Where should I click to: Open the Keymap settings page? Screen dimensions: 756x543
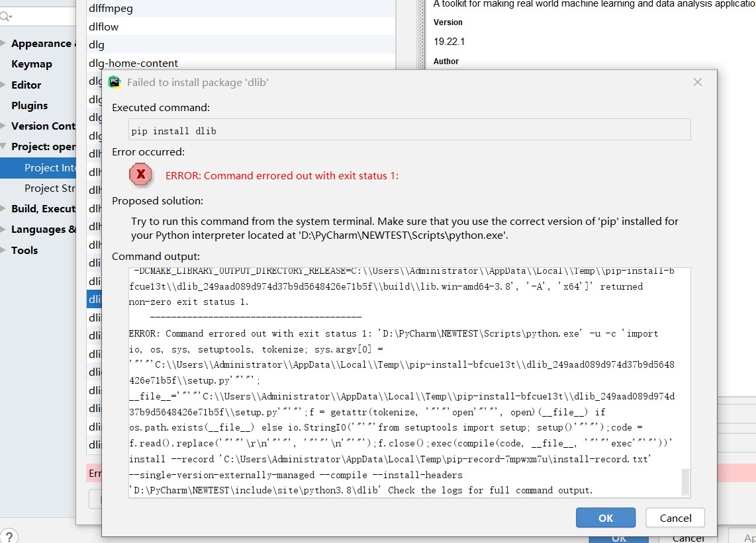pos(31,64)
